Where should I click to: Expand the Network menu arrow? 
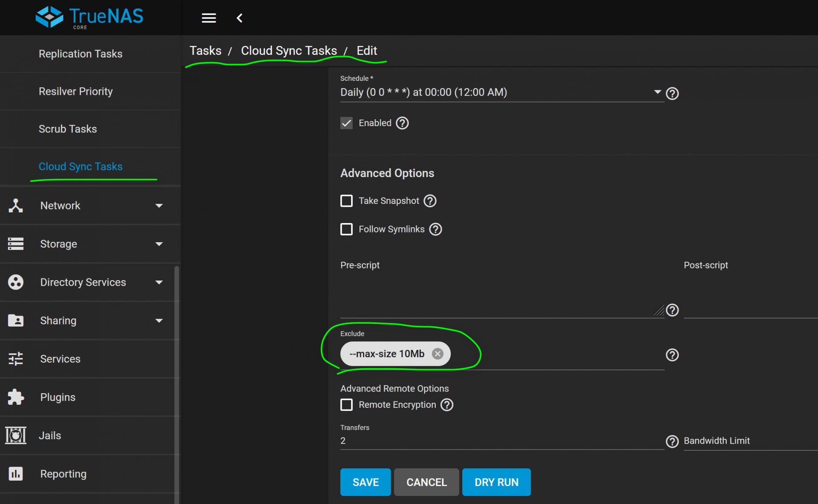pos(159,206)
